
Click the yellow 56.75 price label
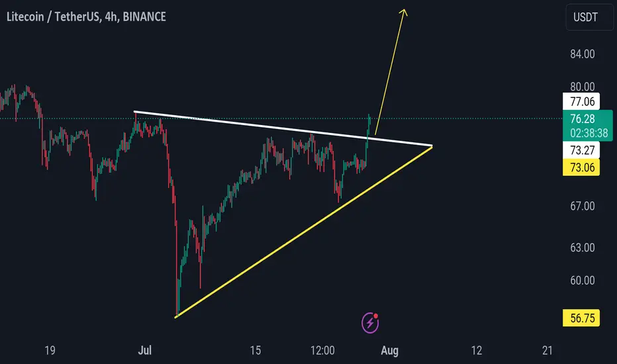(581, 318)
